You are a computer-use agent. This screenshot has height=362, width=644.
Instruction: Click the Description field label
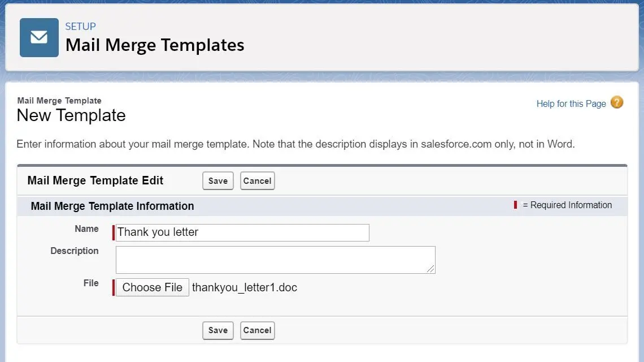(75, 251)
